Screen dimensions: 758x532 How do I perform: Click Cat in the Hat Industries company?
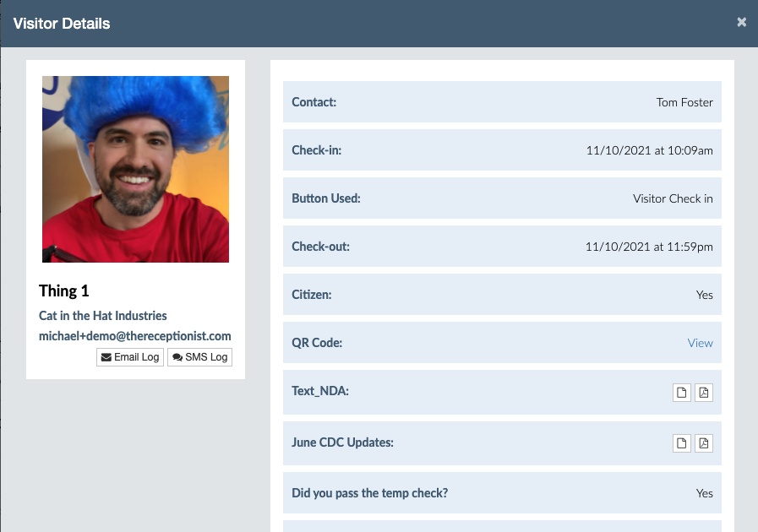[103, 316]
